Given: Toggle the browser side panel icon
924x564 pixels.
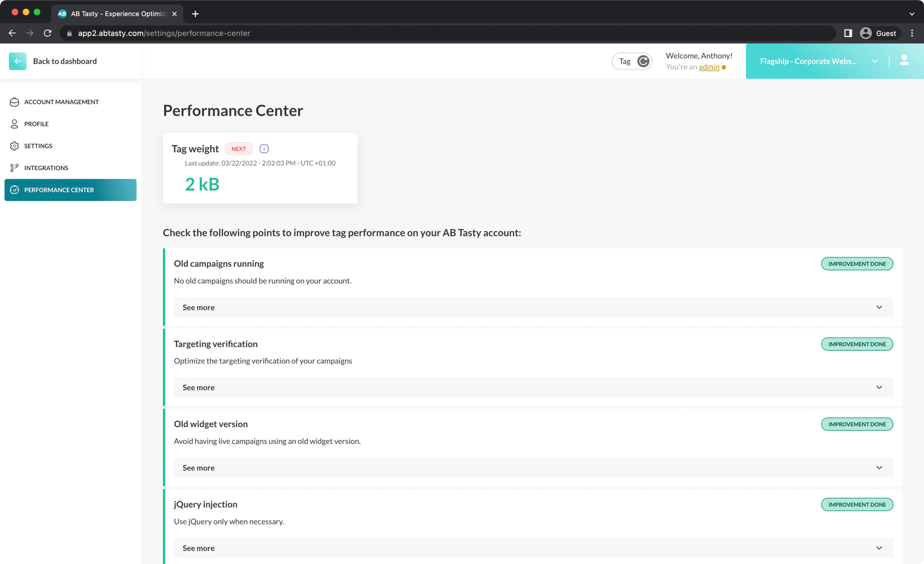Looking at the screenshot, I should point(848,33).
